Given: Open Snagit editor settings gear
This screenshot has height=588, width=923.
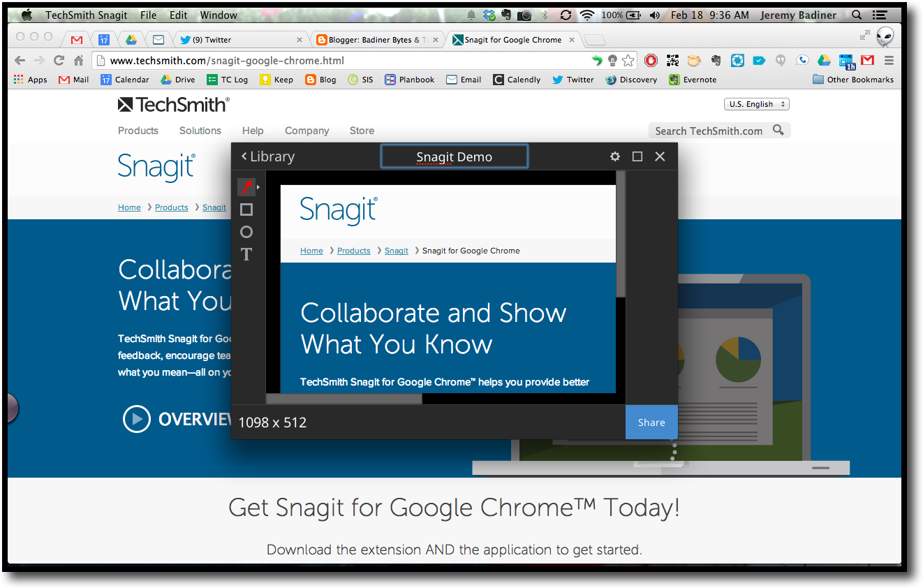Looking at the screenshot, I should 615,156.
